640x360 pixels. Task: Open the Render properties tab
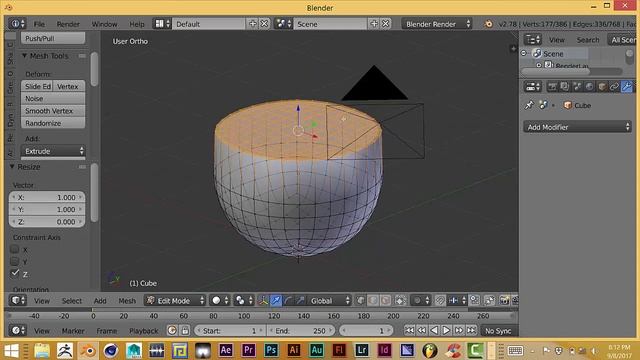click(x=552, y=87)
